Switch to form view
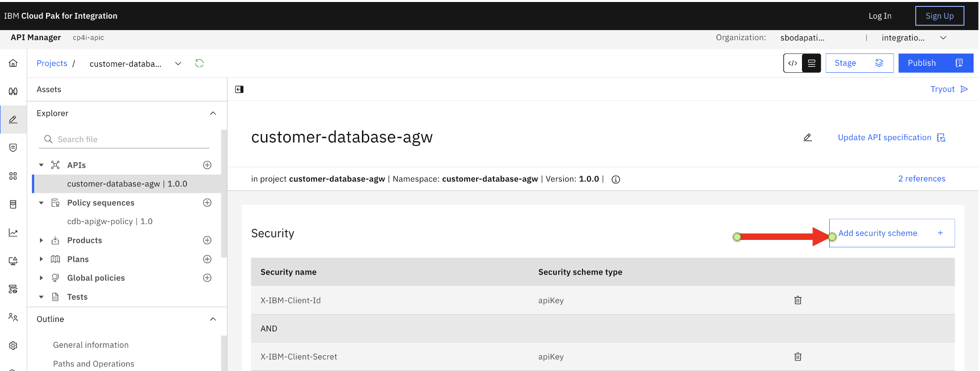Screen dimensions: 980x371 coord(811,63)
